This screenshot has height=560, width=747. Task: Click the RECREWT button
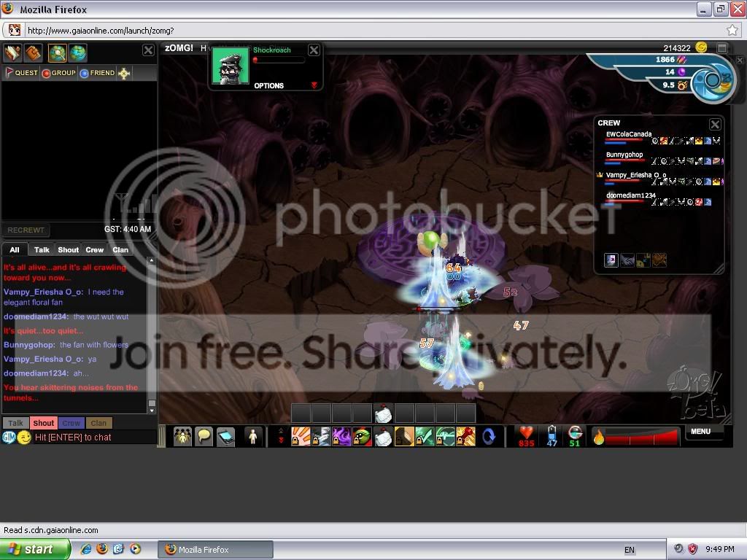(x=26, y=230)
